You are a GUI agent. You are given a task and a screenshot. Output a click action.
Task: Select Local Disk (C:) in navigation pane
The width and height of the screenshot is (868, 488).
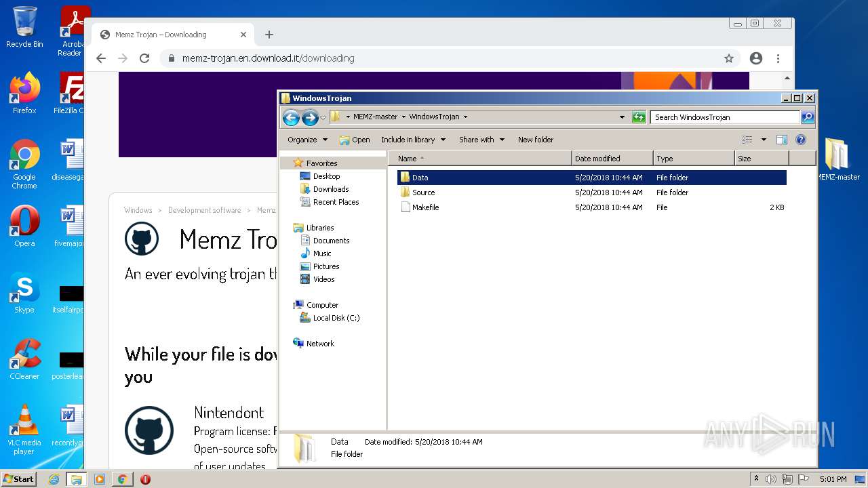330,318
